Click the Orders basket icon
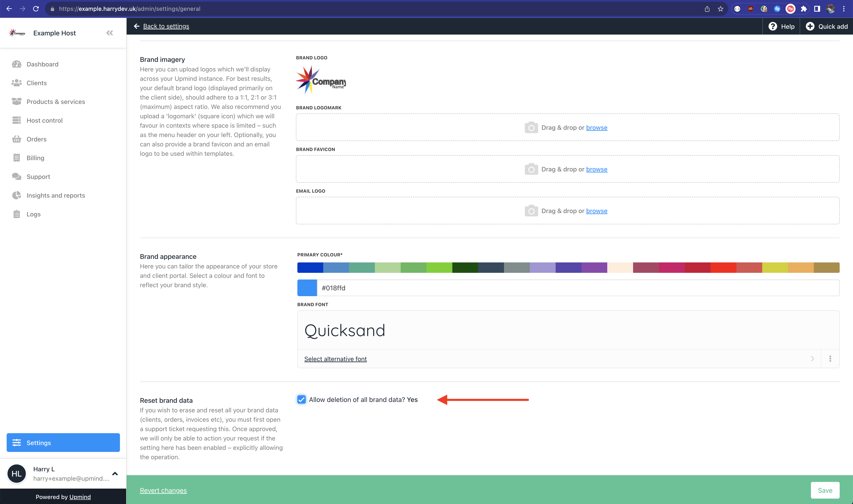 click(16, 139)
